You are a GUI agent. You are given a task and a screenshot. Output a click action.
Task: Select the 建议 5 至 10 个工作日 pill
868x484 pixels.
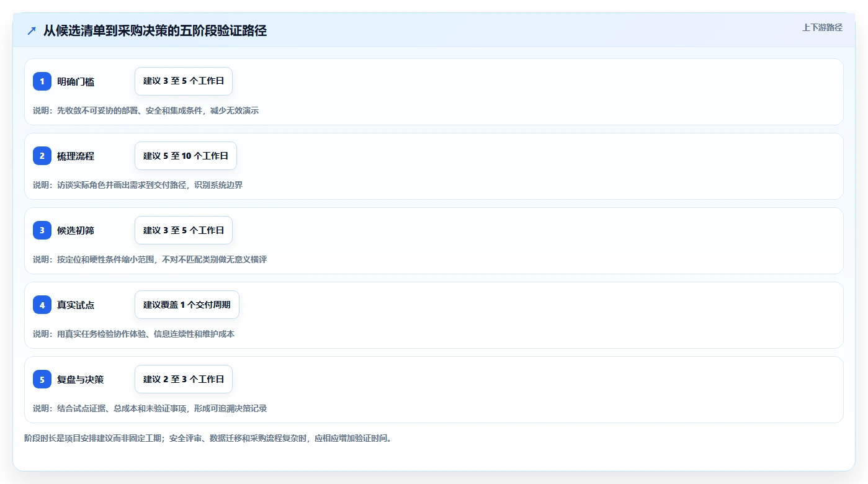click(186, 156)
